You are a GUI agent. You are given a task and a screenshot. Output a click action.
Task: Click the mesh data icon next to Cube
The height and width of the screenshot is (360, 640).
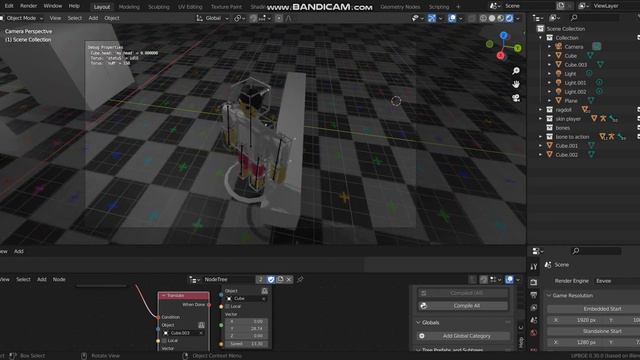(590, 56)
